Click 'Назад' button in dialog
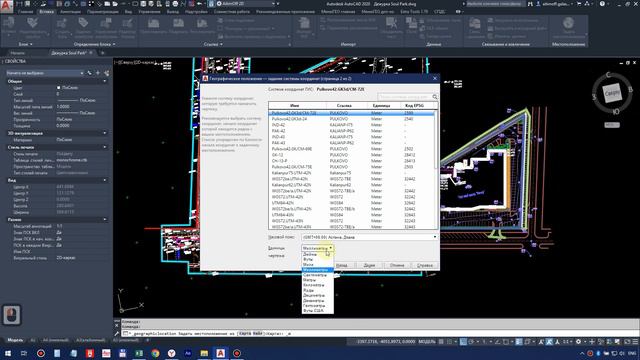This screenshot has width=640, height=360. click(342, 265)
